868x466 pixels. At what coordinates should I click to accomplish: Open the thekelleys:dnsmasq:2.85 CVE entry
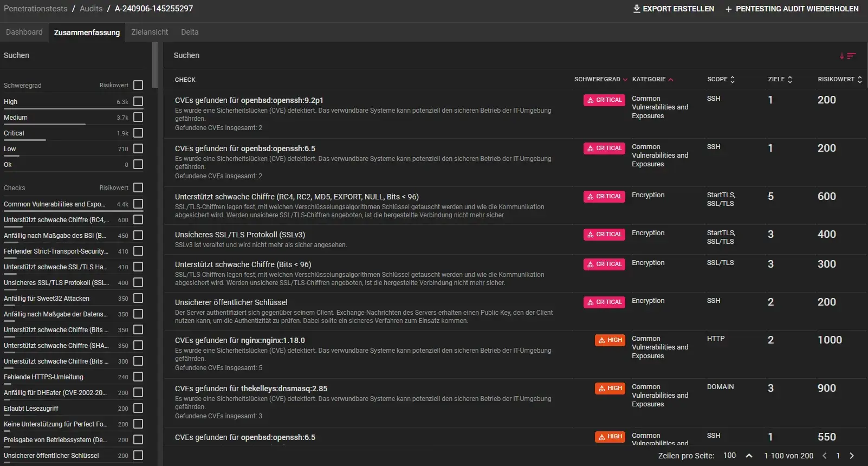(x=251, y=389)
